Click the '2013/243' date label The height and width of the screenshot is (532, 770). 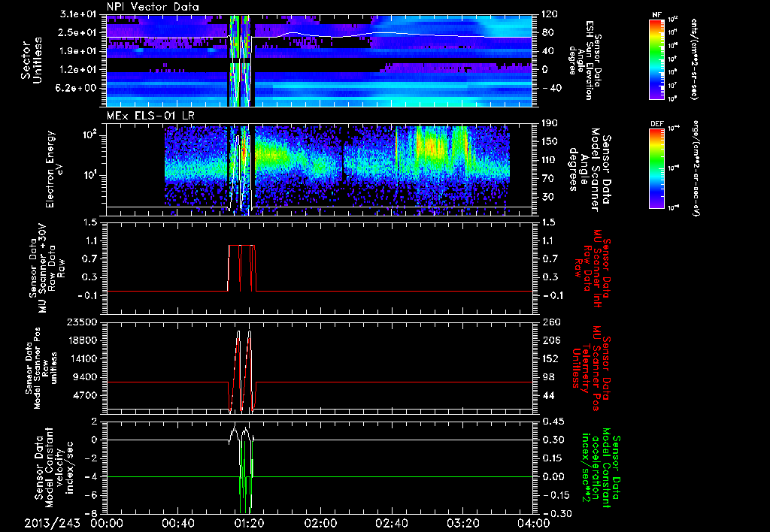[53, 524]
